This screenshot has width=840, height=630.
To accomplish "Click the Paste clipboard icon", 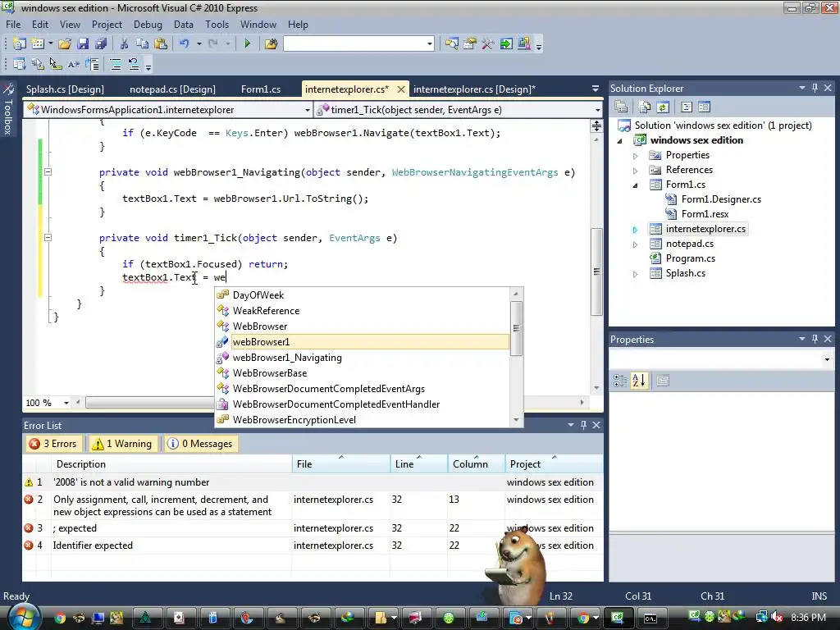I will pyautogui.click(x=161, y=44).
